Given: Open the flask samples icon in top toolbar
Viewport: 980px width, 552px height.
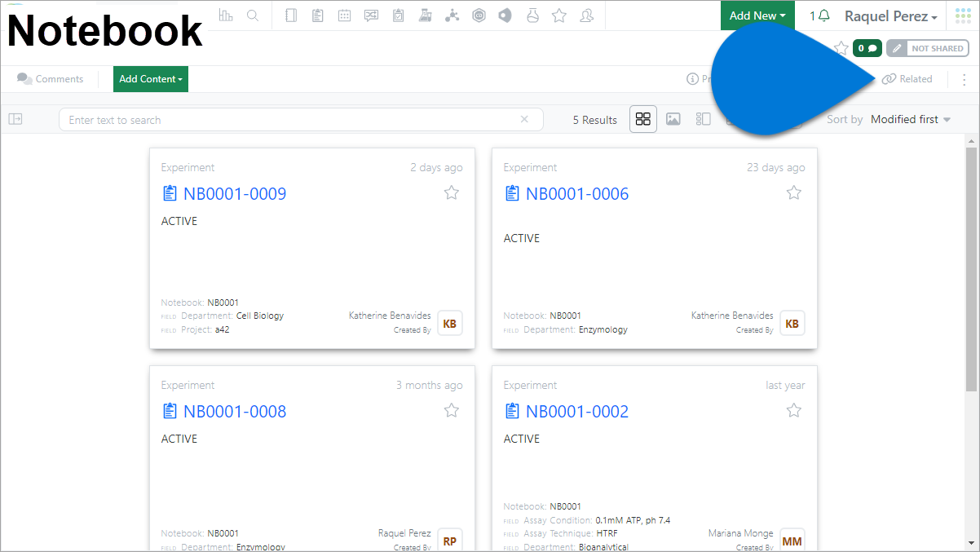Looking at the screenshot, I should point(532,15).
